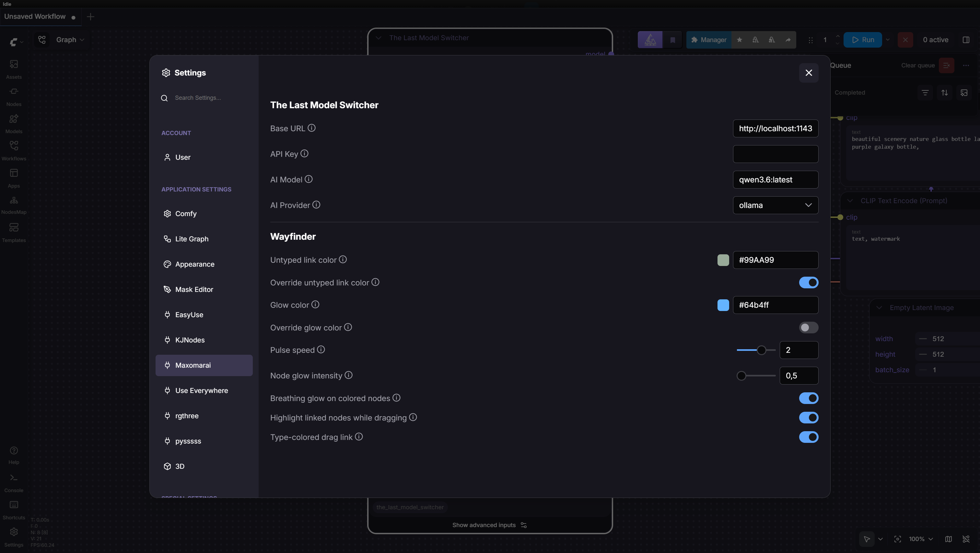Toggle the minimap icon at bottom right
Image resolution: width=980 pixels, height=553 pixels.
[949, 539]
